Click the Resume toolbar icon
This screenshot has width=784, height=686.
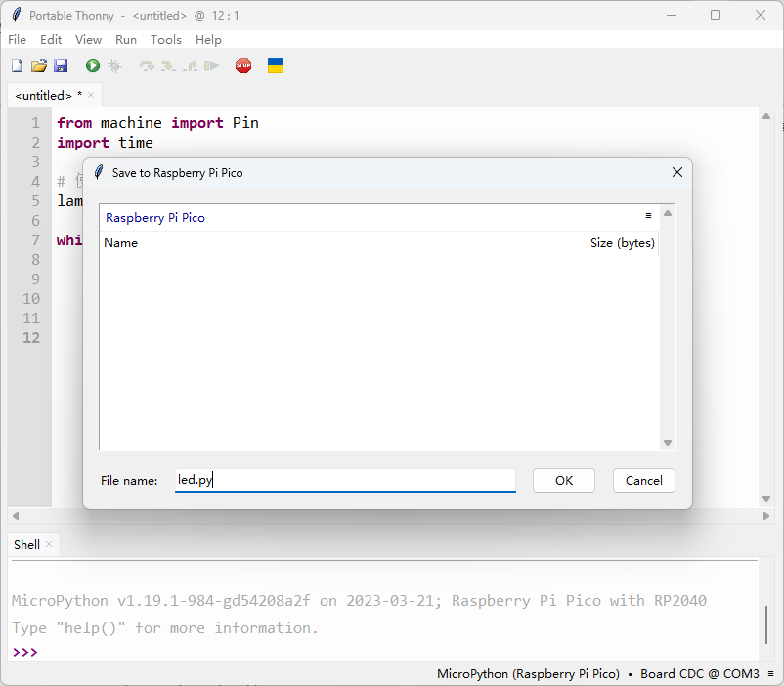tap(211, 65)
